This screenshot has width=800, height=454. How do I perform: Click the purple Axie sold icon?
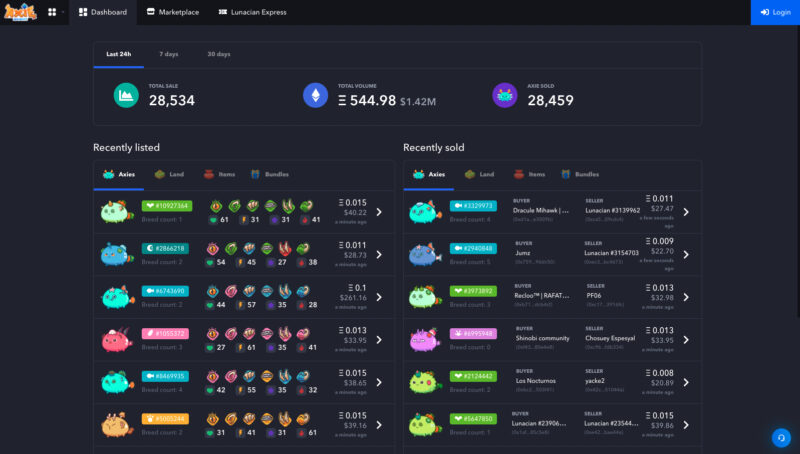tap(504, 96)
